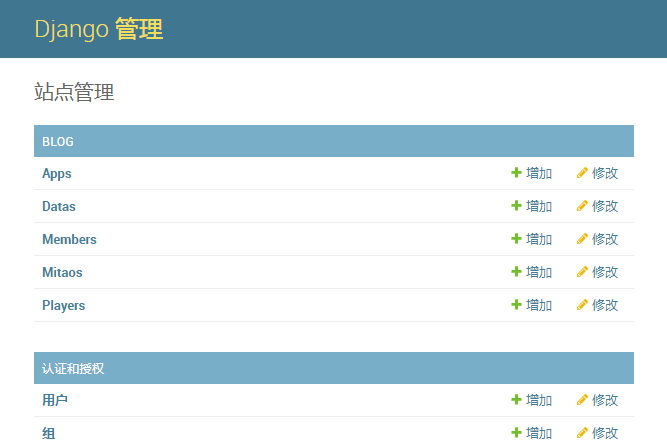Click 增加 text link for Datas
Screen dimensions: 667x444
[539, 206]
